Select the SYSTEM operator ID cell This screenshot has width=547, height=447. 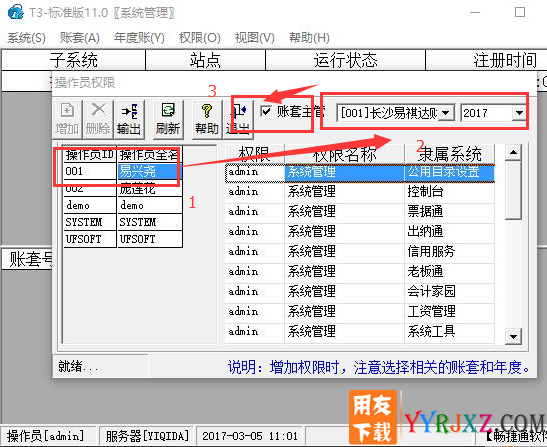90,222
